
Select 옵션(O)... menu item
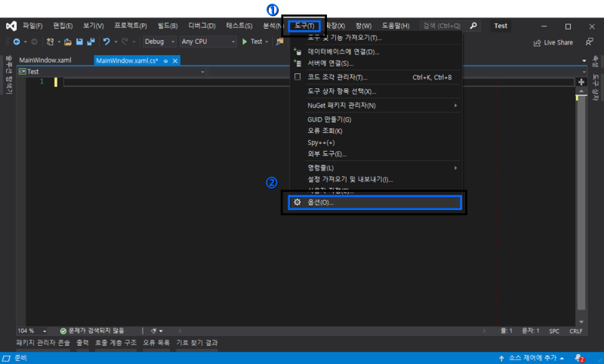(375, 202)
